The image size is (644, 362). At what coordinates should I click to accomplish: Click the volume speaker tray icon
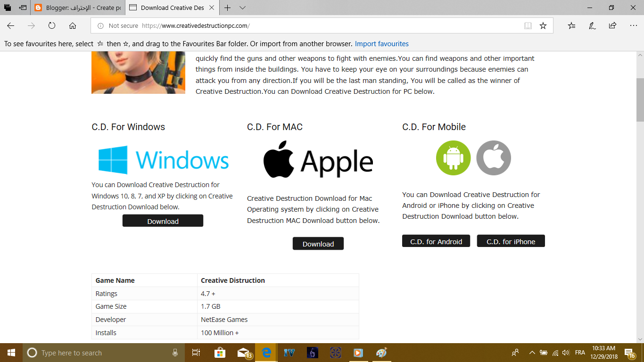565,353
